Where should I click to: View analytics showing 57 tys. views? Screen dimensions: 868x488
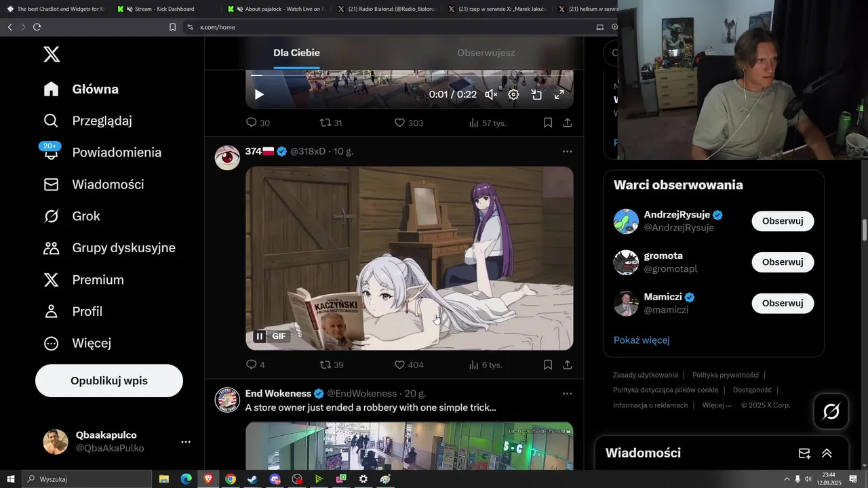click(x=488, y=123)
